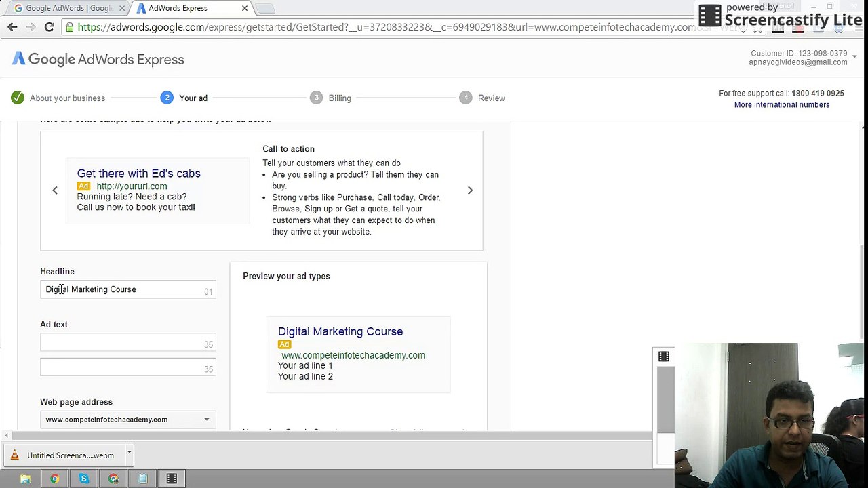Click step 4 circle for Review
This screenshot has height=488, width=868.
point(465,98)
